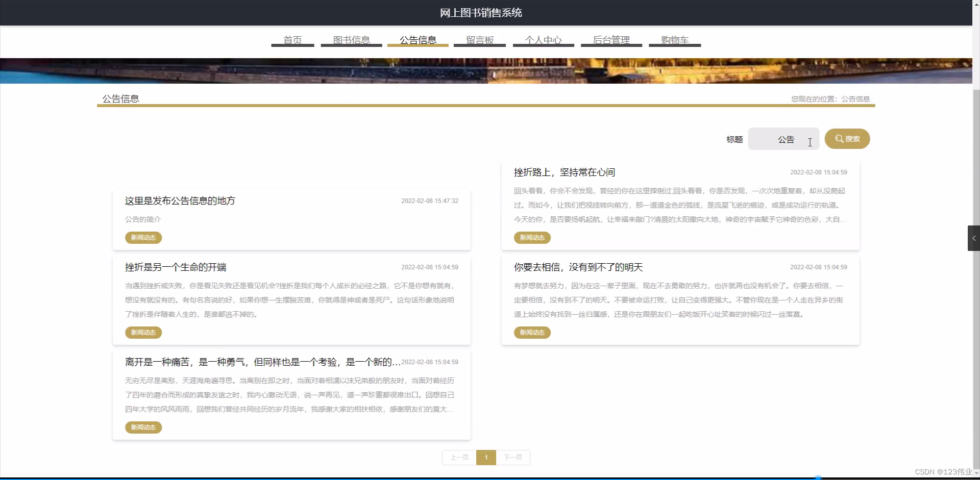Click the 新闻动态 tag on 离开是一种痛苦 article

(x=143, y=427)
